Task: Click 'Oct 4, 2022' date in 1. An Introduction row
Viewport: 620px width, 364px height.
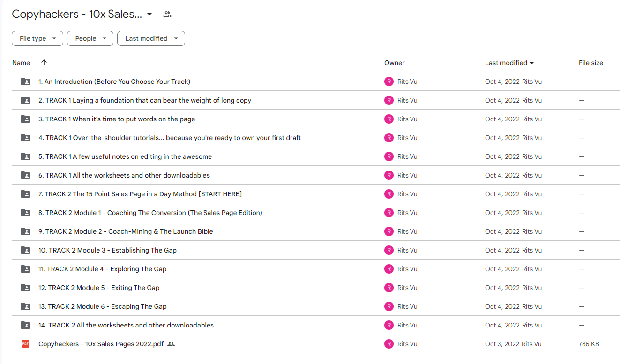Action: 502,82
